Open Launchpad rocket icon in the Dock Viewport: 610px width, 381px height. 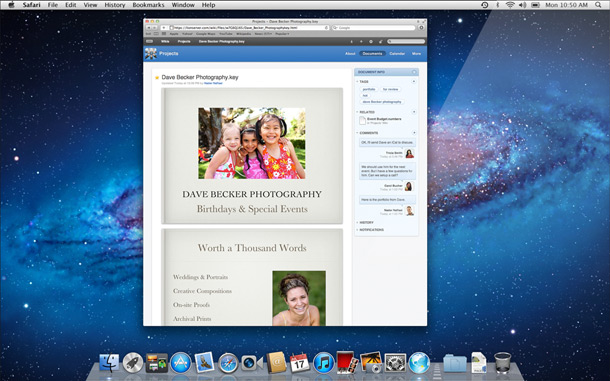pyautogui.click(x=133, y=363)
